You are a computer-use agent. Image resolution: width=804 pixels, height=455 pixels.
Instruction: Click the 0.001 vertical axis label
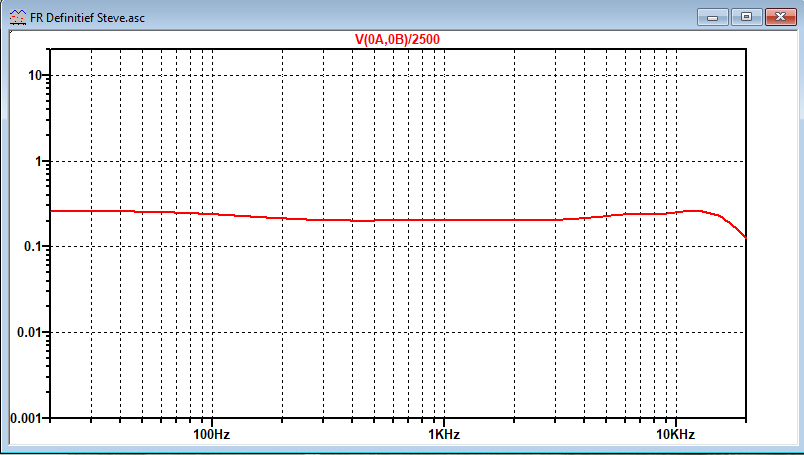click(x=24, y=418)
